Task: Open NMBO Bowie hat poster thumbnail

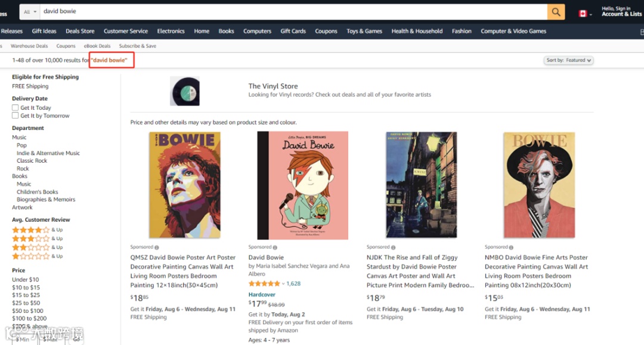Action: (x=539, y=185)
